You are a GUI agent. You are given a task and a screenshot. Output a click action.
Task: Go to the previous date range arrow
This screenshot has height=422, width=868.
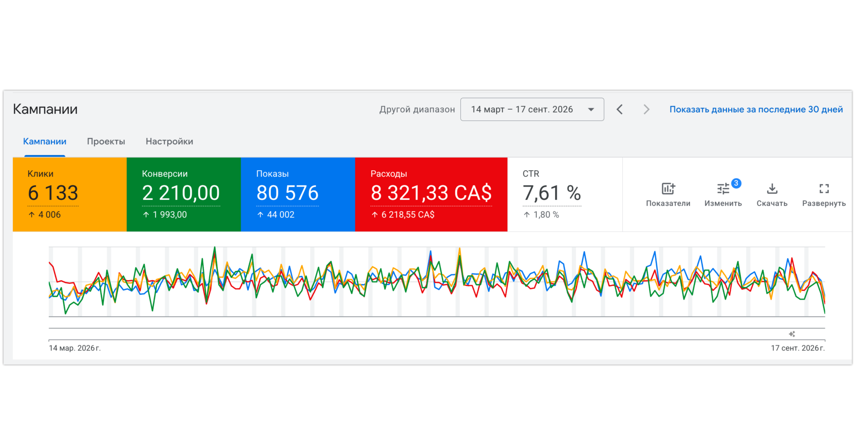coord(619,109)
